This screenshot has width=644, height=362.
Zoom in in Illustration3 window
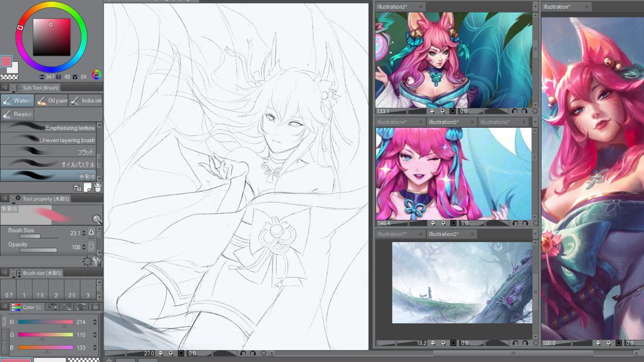[x=442, y=112]
